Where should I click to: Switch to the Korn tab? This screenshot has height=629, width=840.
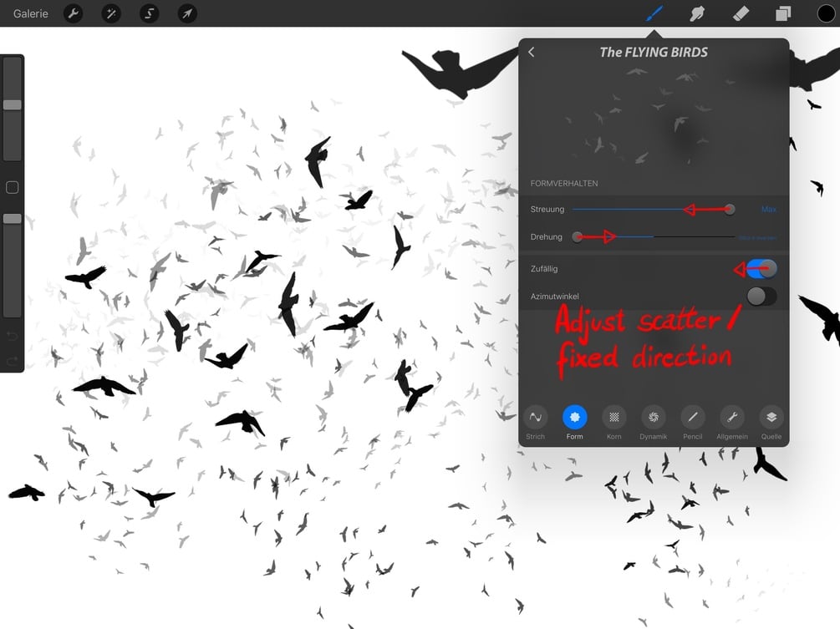point(614,423)
